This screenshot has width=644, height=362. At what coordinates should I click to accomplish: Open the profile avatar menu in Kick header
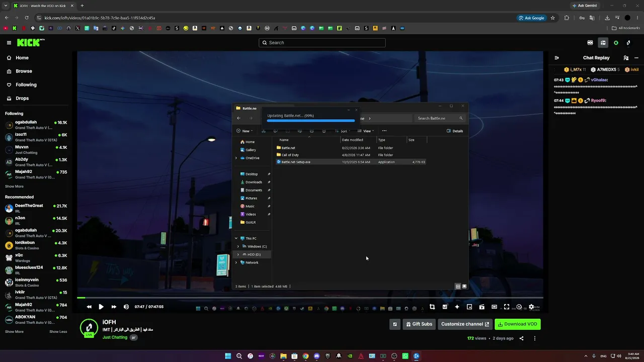pyautogui.click(x=628, y=43)
